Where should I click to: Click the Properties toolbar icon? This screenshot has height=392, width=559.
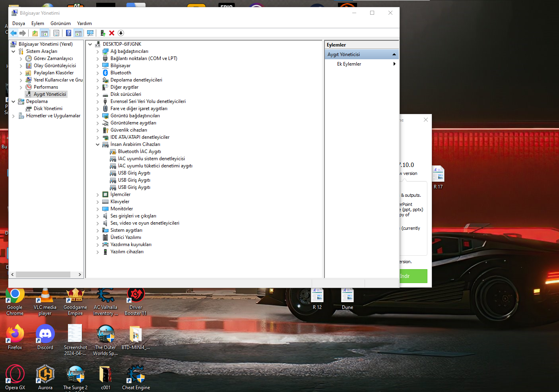tap(56, 33)
